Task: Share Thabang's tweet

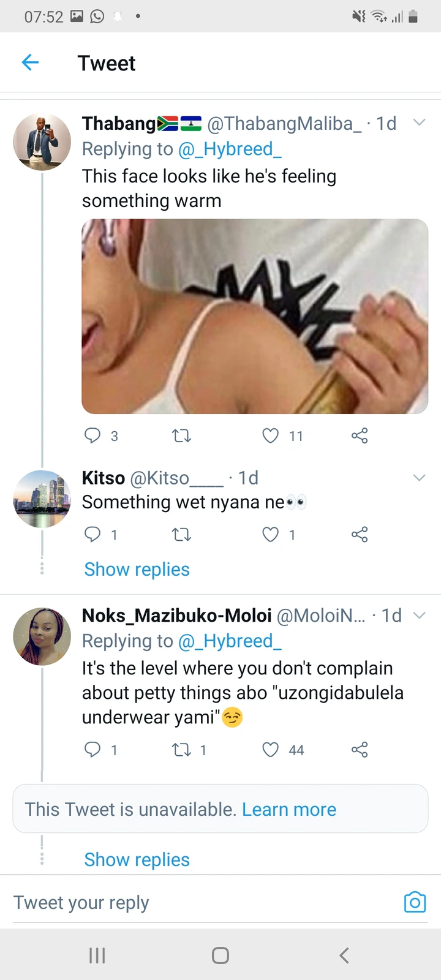Action: [x=360, y=435]
